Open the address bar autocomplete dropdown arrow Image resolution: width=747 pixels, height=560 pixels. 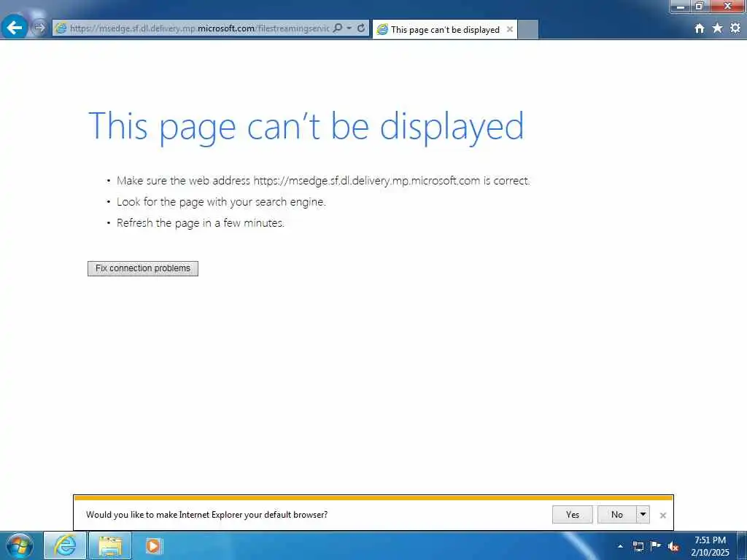pyautogui.click(x=349, y=28)
